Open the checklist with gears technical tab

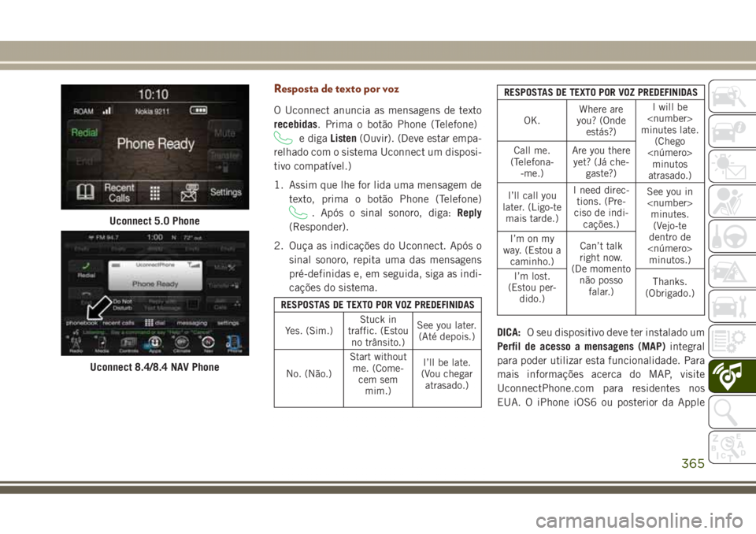point(732,342)
